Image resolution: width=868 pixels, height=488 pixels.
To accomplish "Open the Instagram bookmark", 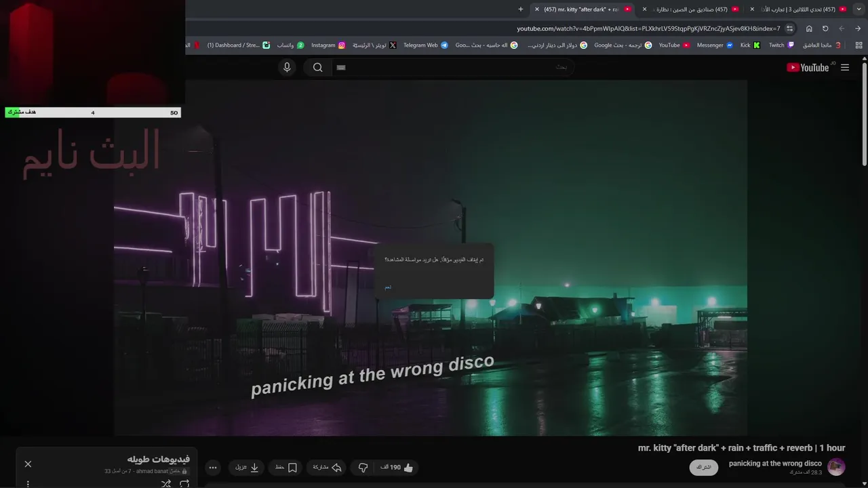I will (328, 45).
